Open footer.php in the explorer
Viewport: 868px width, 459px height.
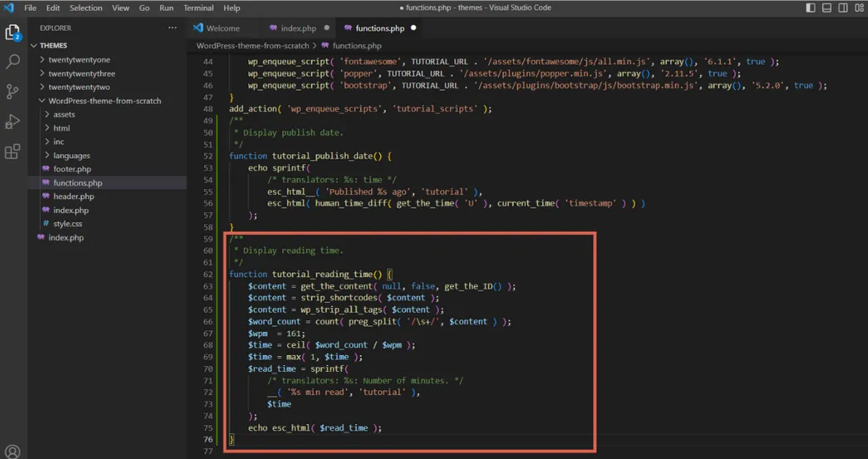72,169
